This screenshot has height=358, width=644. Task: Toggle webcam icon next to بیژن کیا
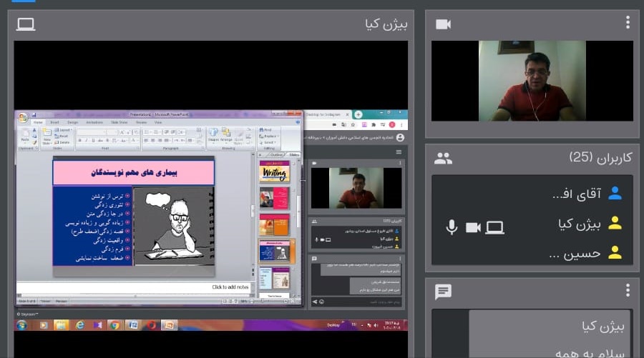pos(473,227)
